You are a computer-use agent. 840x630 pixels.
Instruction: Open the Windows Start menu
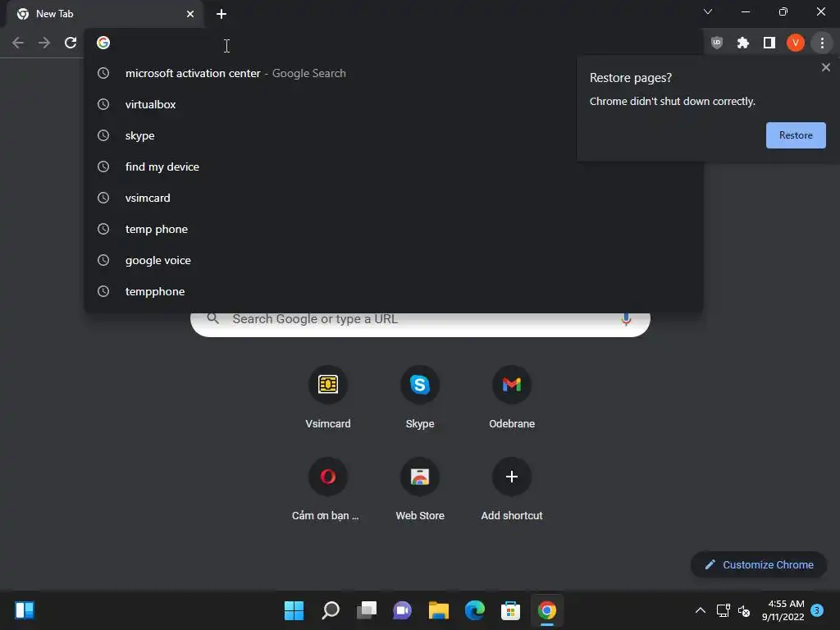294,610
